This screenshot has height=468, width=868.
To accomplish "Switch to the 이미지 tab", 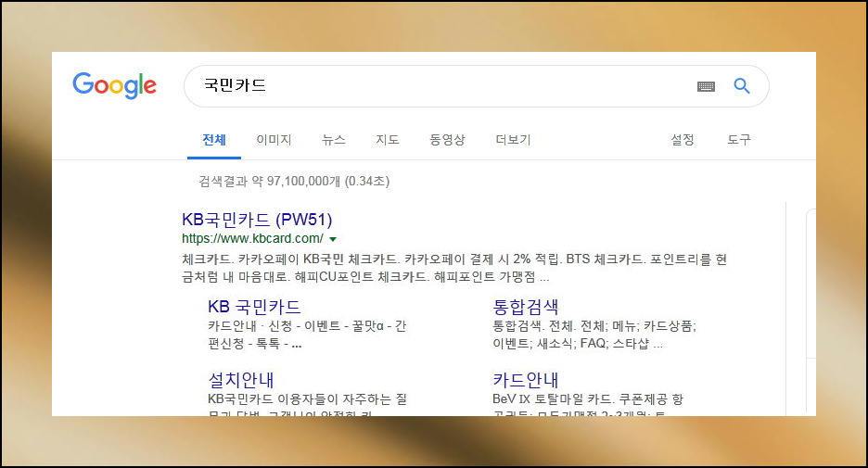I will click(x=274, y=140).
